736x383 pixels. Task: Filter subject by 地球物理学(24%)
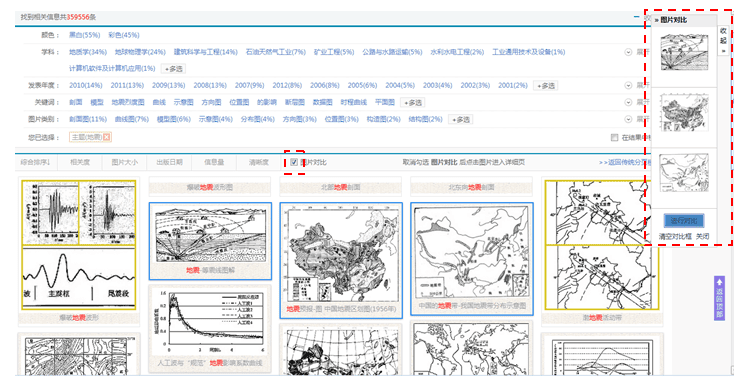pos(140,52)
